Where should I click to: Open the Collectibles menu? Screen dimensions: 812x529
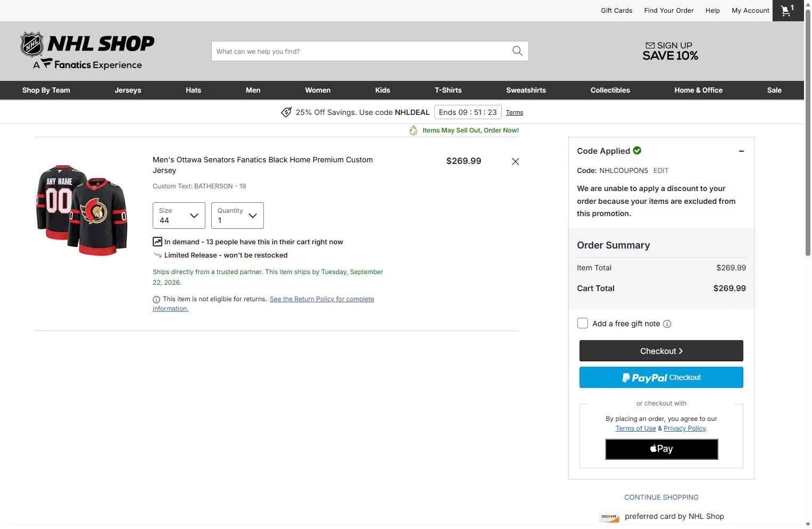coord(610,90)
